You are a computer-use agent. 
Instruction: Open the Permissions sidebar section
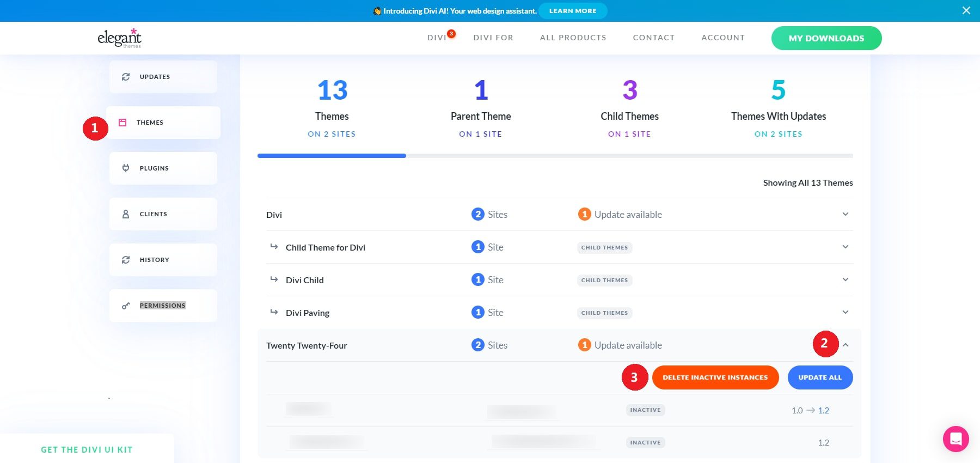pos(163,306)
